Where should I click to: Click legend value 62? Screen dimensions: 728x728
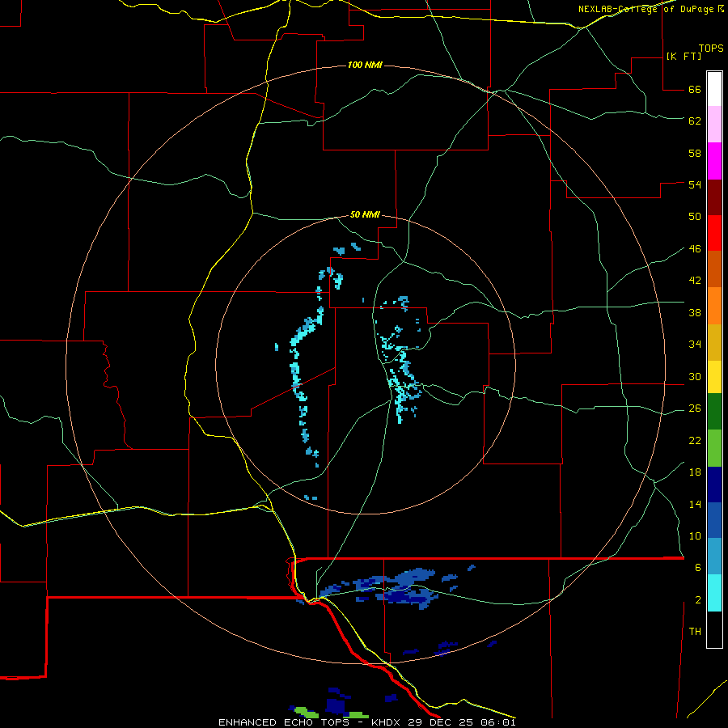(x=695, y=121)
